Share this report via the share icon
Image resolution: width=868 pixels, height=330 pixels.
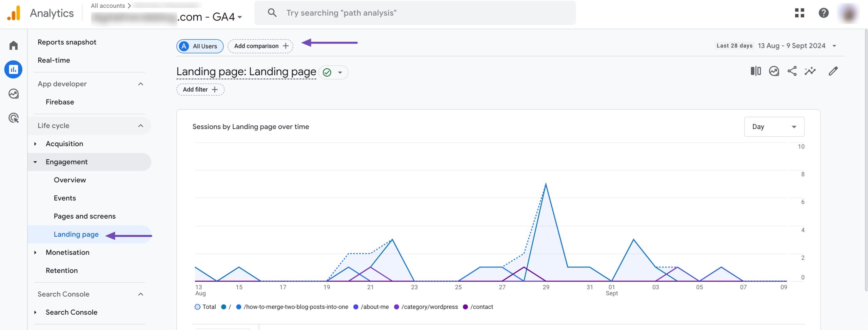(x=792, y=71)
